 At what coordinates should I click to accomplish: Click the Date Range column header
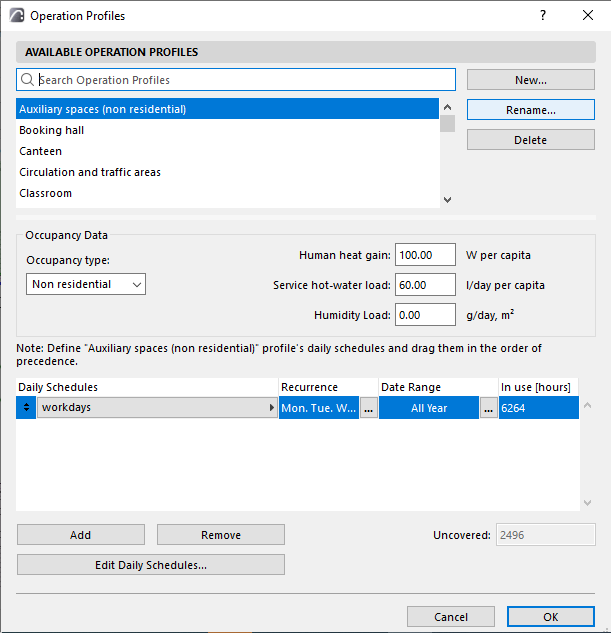pos(438,387)
